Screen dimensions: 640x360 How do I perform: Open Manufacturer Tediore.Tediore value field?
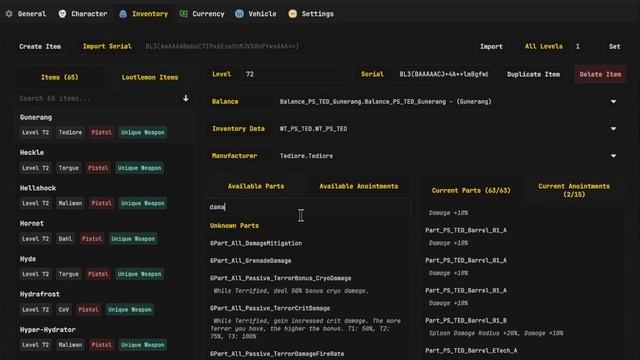click(x=449, y=156)
